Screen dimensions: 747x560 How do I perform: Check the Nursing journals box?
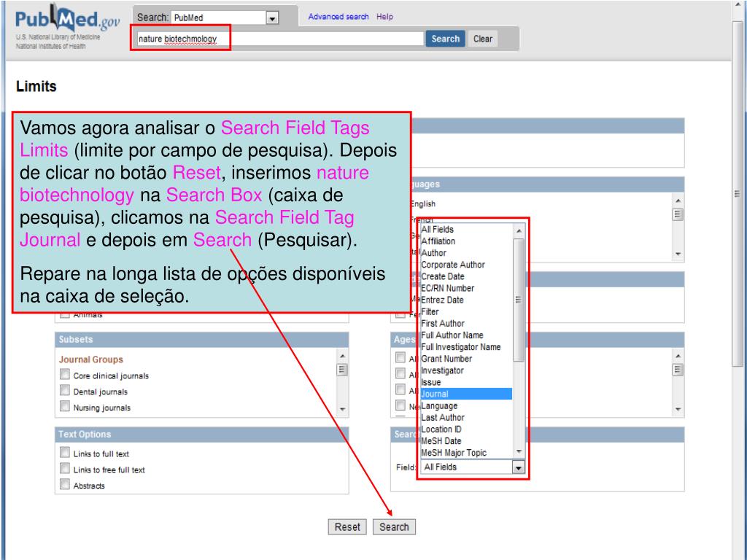[x=65, y=406]
